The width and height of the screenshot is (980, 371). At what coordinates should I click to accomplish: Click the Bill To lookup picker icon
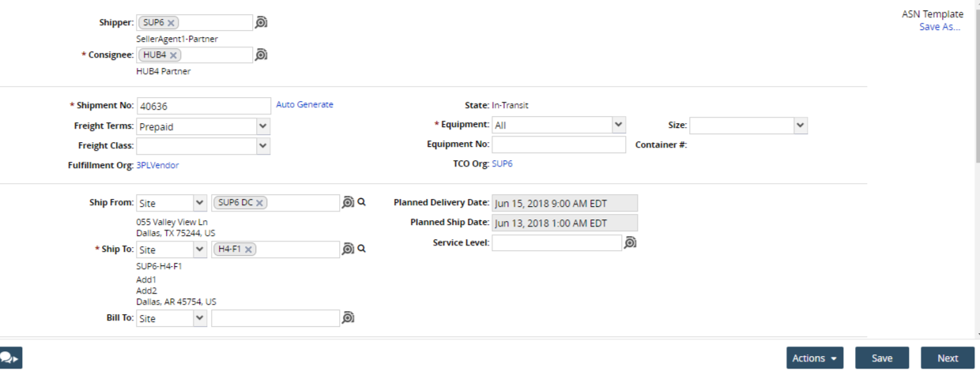[348, 317]
